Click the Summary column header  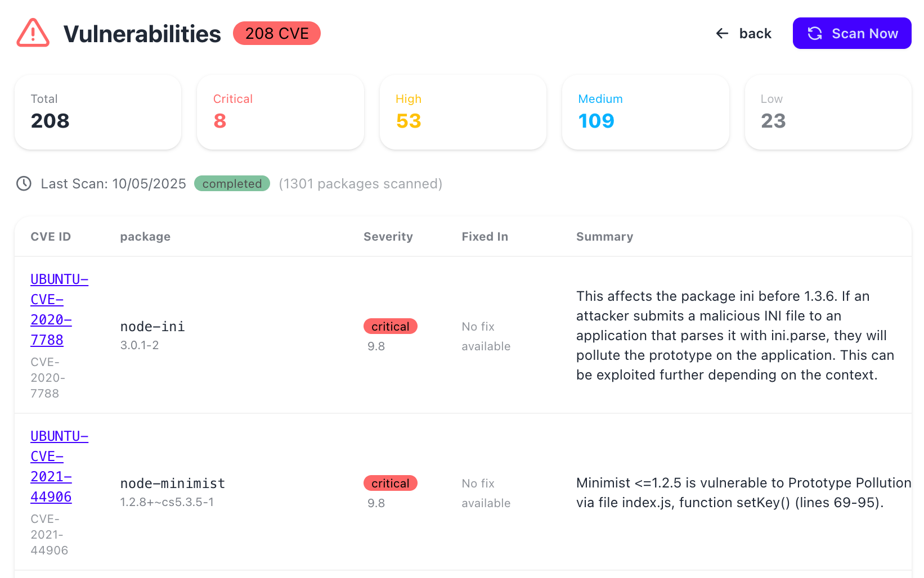605,237
